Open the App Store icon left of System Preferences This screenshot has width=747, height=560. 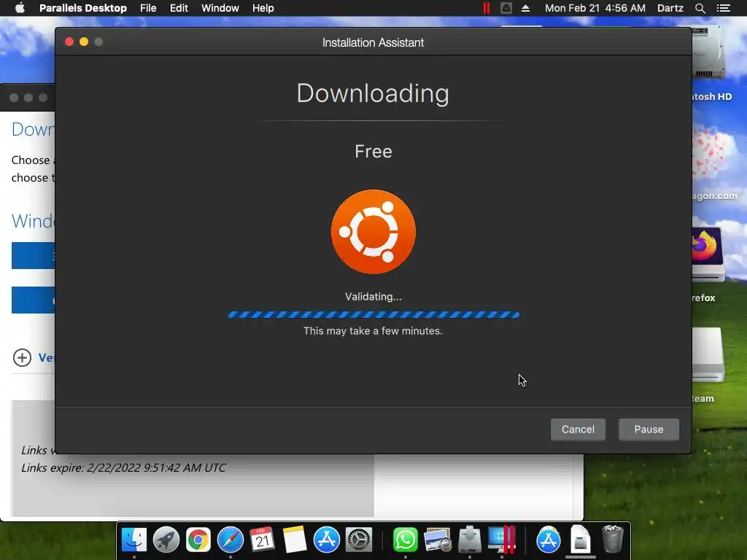tap(326, 540)
